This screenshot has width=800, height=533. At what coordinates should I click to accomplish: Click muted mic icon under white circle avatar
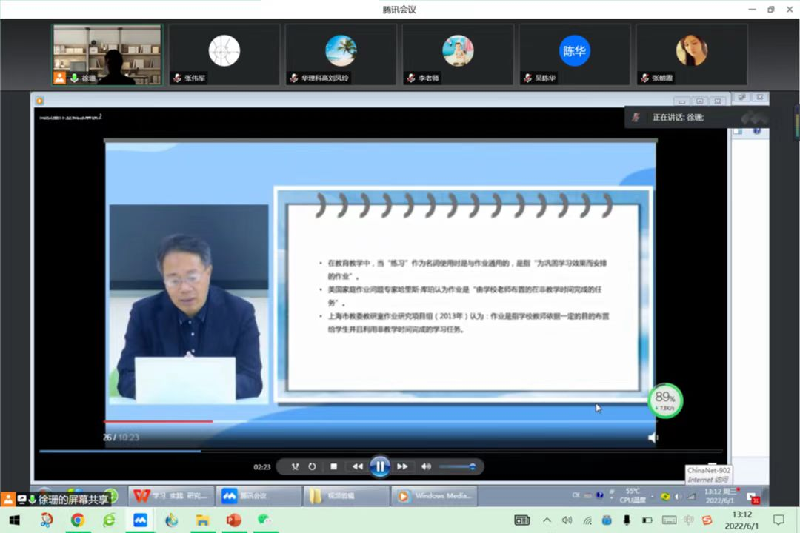click(x=177, y=78)
